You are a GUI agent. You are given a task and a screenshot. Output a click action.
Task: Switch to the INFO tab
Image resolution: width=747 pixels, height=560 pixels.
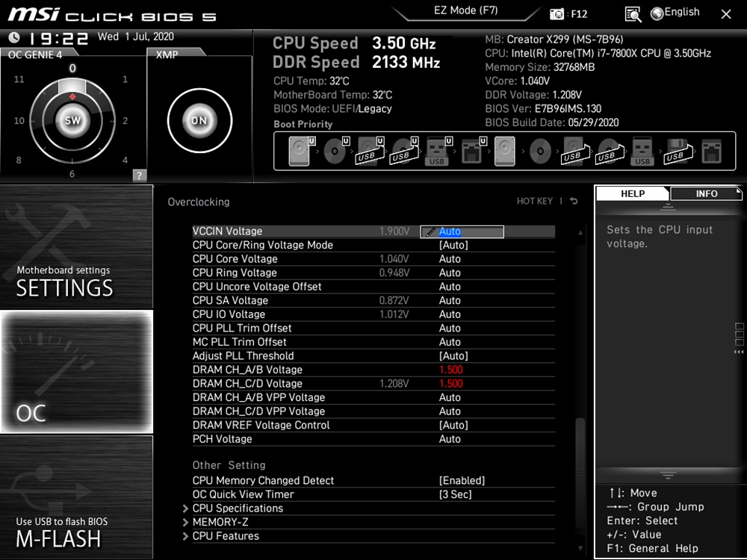(x=706, y=193)
